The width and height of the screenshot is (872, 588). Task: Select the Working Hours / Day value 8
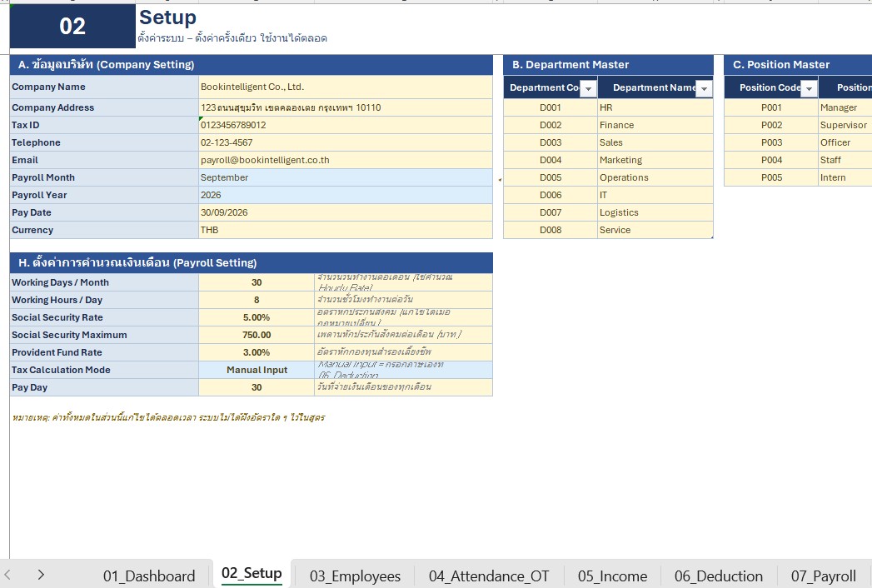click(x=257, y=300)
